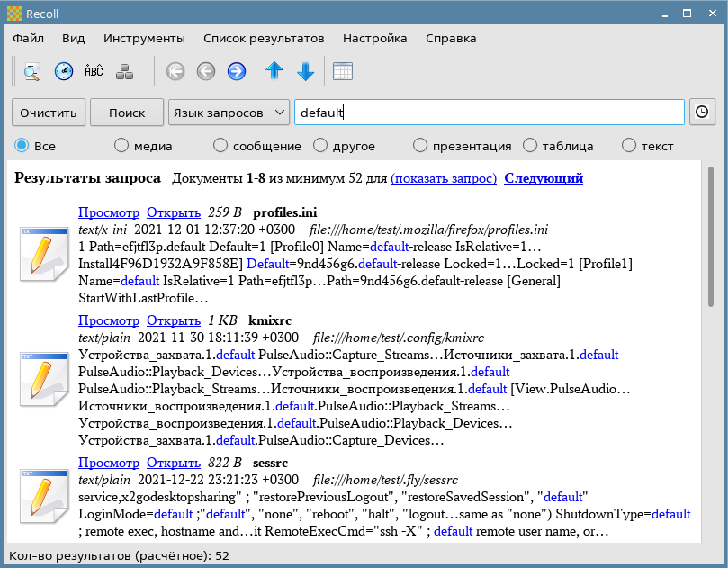Image resolution: width=728 pixels, height=568 pixels.
Task: Open the 'Настройка' menu
Action: pos(374,39)
